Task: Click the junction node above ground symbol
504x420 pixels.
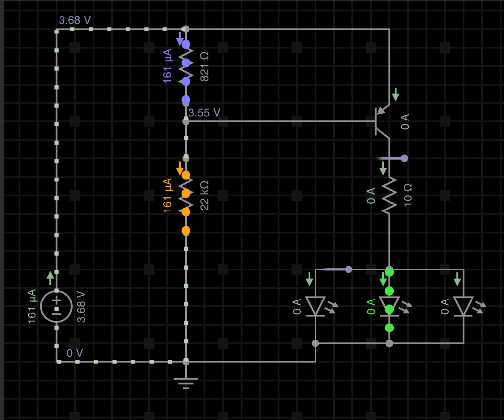Action: [186, 361]
